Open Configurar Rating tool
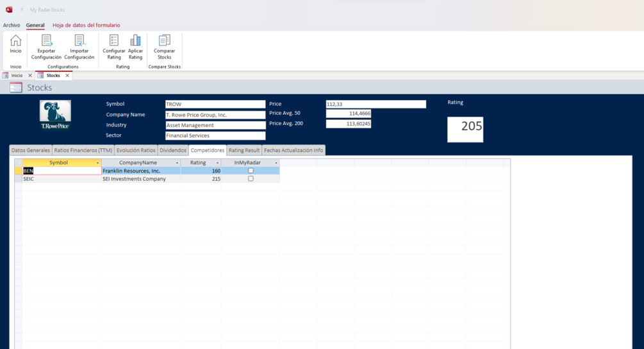This screenshot has height=349, width=644. [x=114, y=47]
